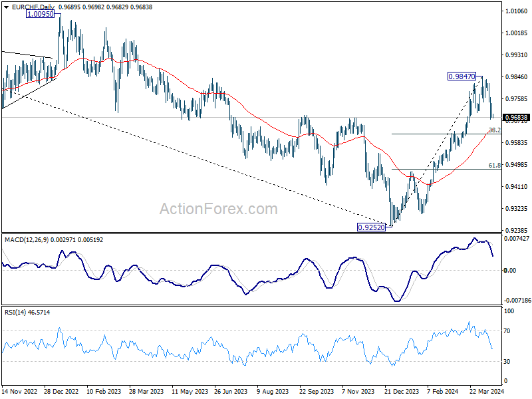Click the 61.8 Fibonacci level label

(x=495, y=165)
